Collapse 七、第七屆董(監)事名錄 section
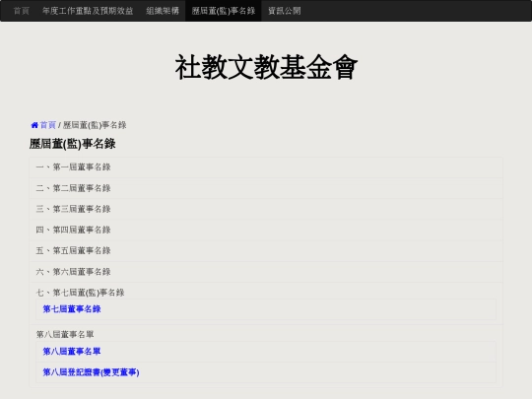This screenshot has height=399, width=532. (x=80, y=293)
